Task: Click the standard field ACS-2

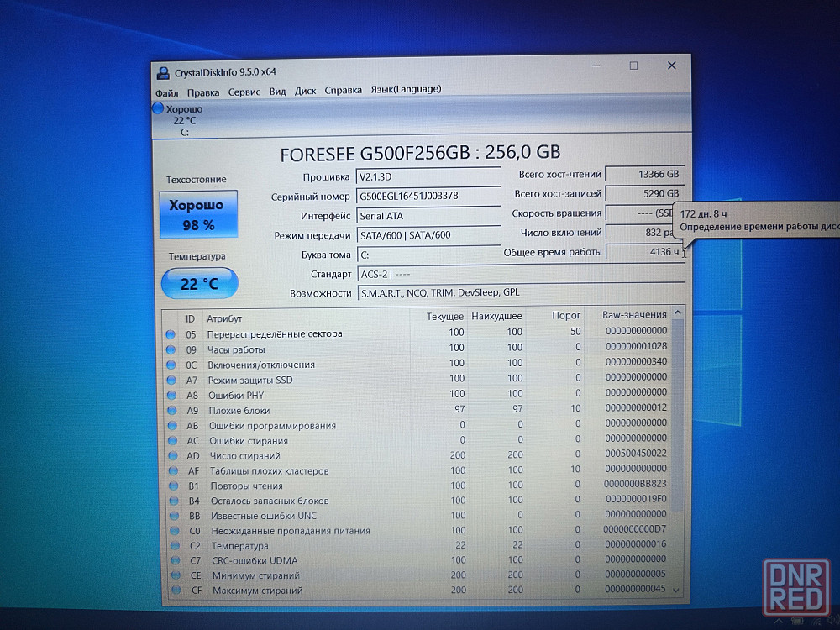Action: point(521,275)
